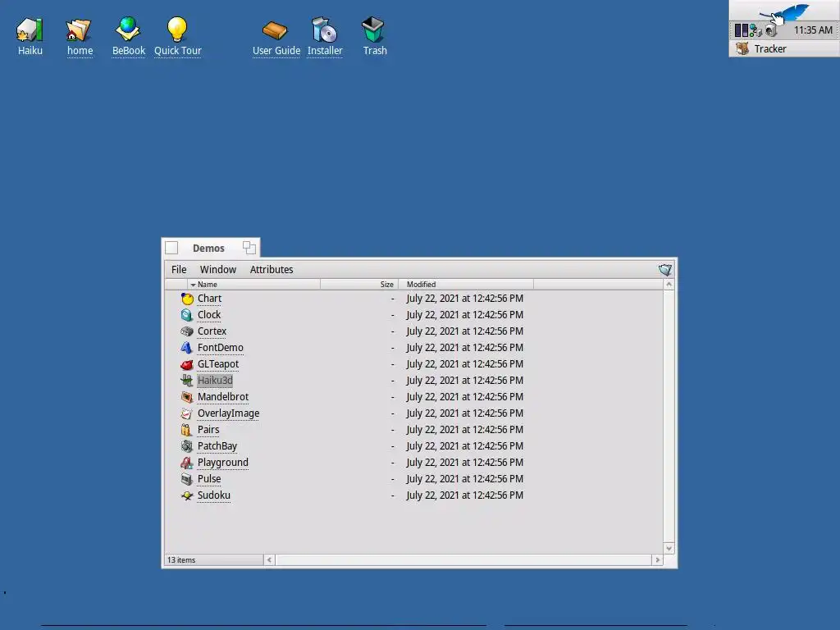Select the "Chart" file name
The height and width of the screenshot is (630, 840).
click(x=209, y=299)
